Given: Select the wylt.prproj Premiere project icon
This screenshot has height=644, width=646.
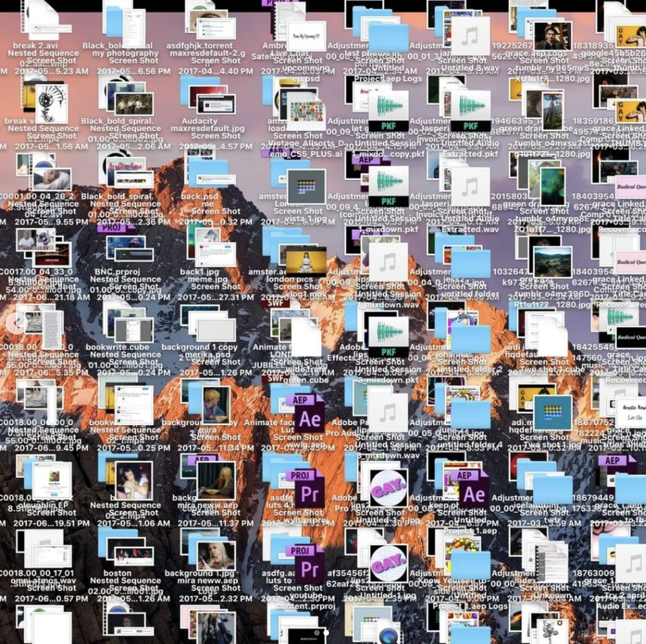Looking at the screenshot, I should [x=309, y=489].
